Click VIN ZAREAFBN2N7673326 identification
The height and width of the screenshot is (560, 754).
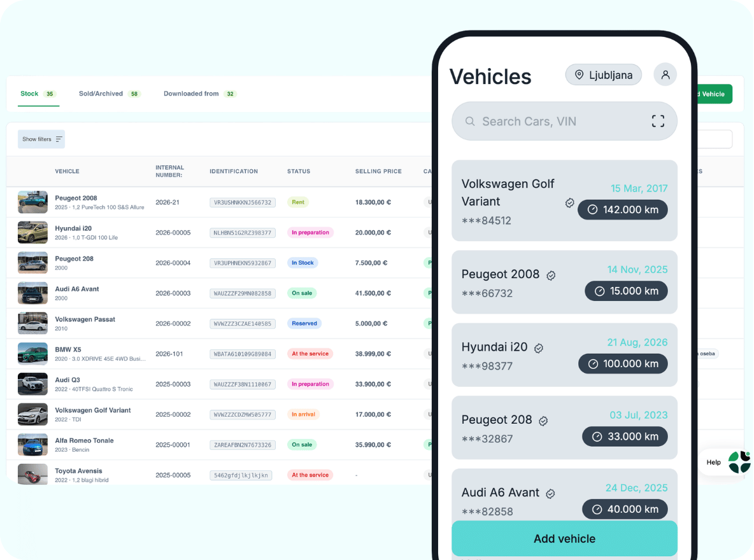(243, 445)
